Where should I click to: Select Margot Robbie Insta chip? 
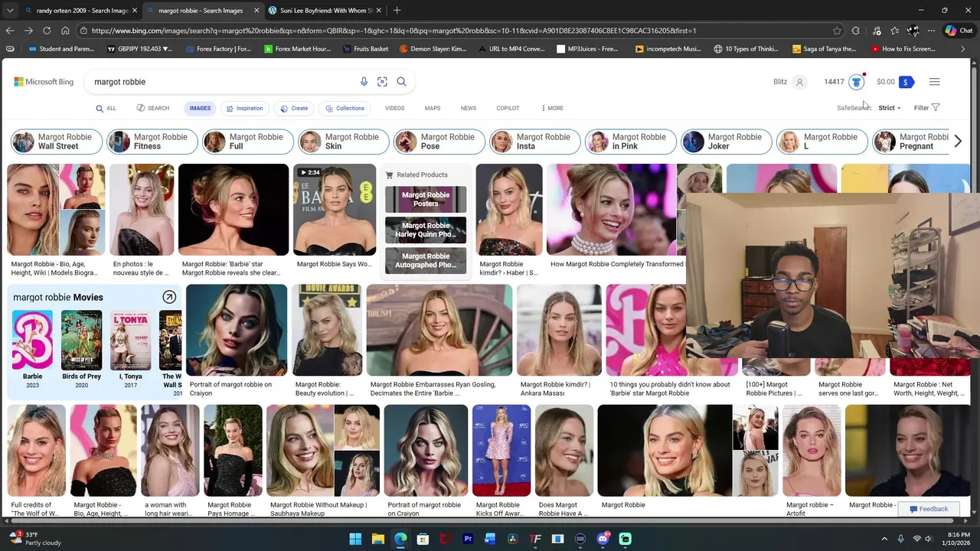(534, 142)
